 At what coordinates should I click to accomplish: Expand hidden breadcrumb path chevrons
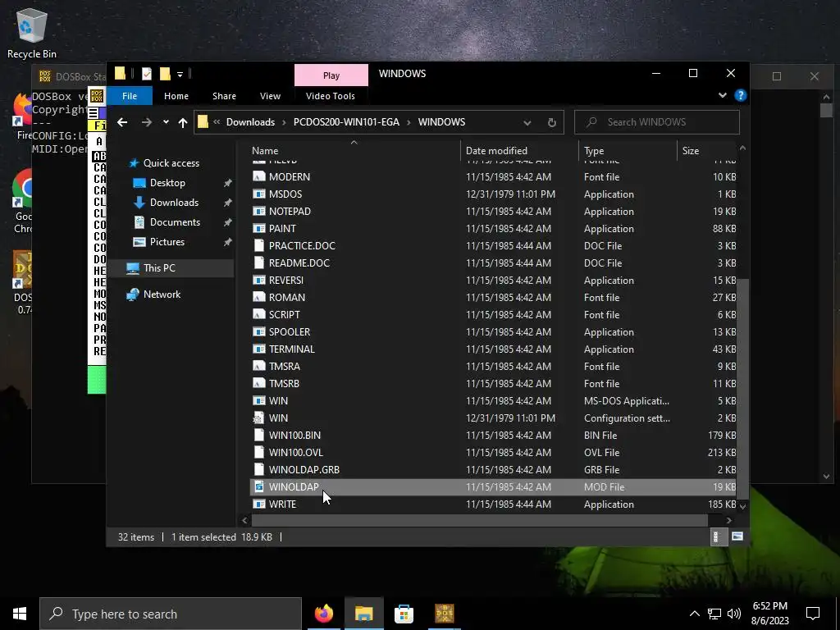coord(217,122)
